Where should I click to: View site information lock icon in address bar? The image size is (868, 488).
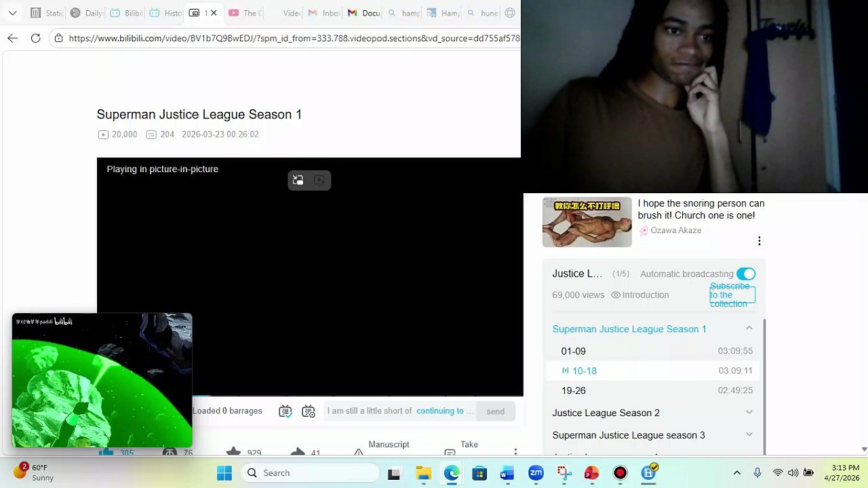pos(59,38)
